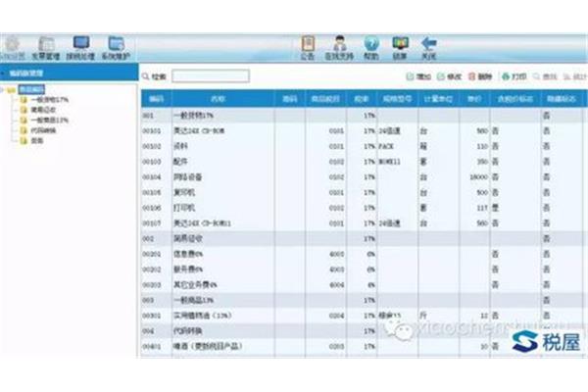Viewport: 588px width, 392px height.
Task: Open 在线支持 online support
Action: pyautogui.click(x=339, y=48)
